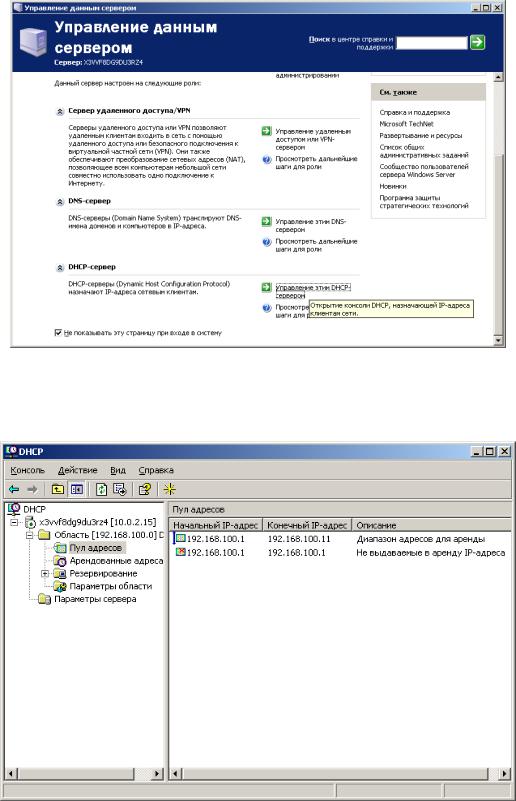The width and height of the screenshot is (516, 801).
Task: Open the Развертывание и ресурсы link
Action: pos(420,135)
